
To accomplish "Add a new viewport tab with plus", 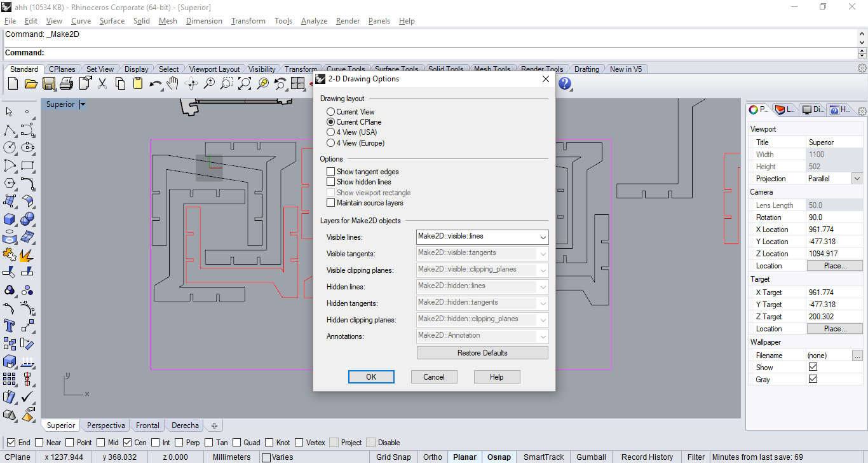I will pyautogui.click(x=215, y=425).
